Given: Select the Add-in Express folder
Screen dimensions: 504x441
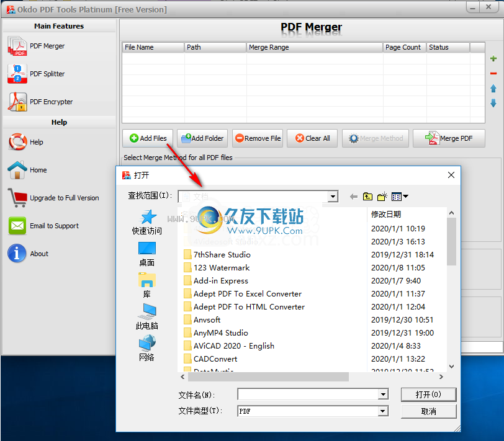Looking at the screenshot, I should pyautogui.click(x=216, y=281).
